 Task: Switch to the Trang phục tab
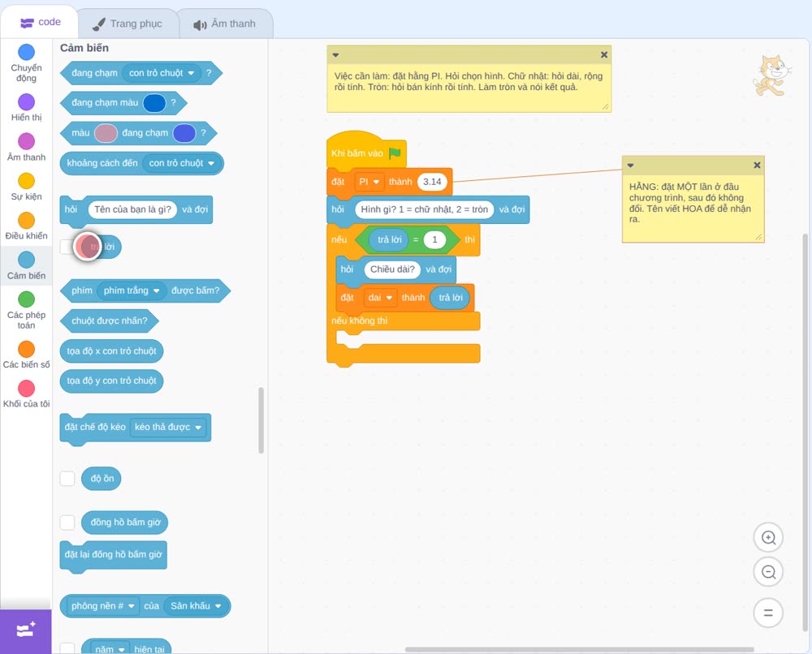(127, 24)
